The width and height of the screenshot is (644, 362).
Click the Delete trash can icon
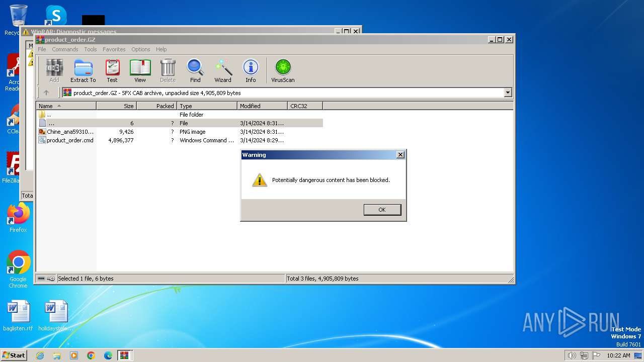click(x=168, y=70)
